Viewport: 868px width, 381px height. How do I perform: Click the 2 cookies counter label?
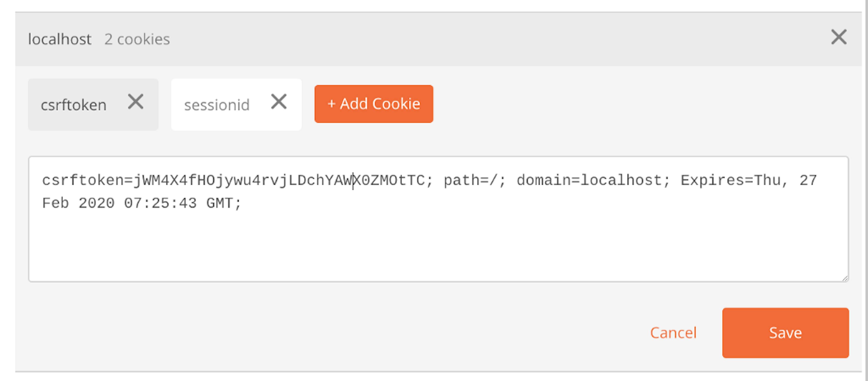137,39
